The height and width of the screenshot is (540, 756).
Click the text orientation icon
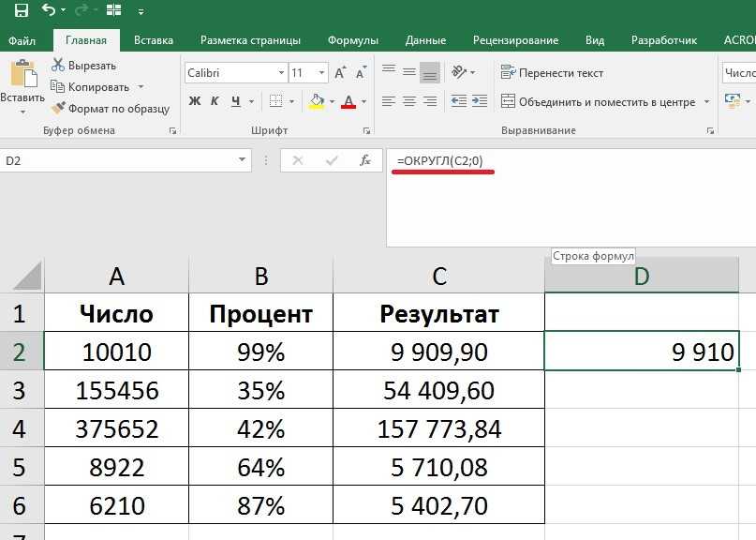coord(459,72)
